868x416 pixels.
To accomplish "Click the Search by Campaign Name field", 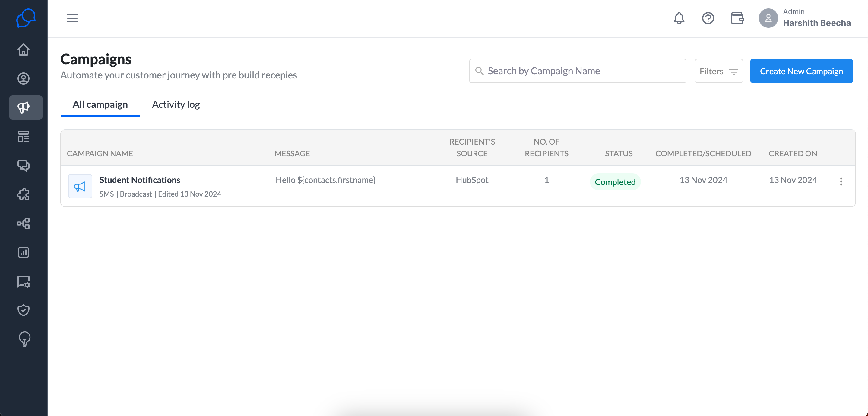I will 578,71.
